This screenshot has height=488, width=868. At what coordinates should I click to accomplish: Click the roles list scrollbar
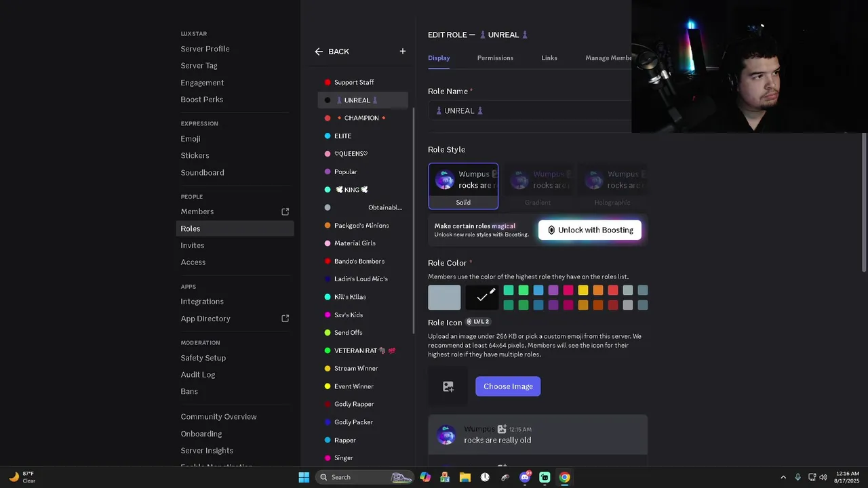pos(414,220)
